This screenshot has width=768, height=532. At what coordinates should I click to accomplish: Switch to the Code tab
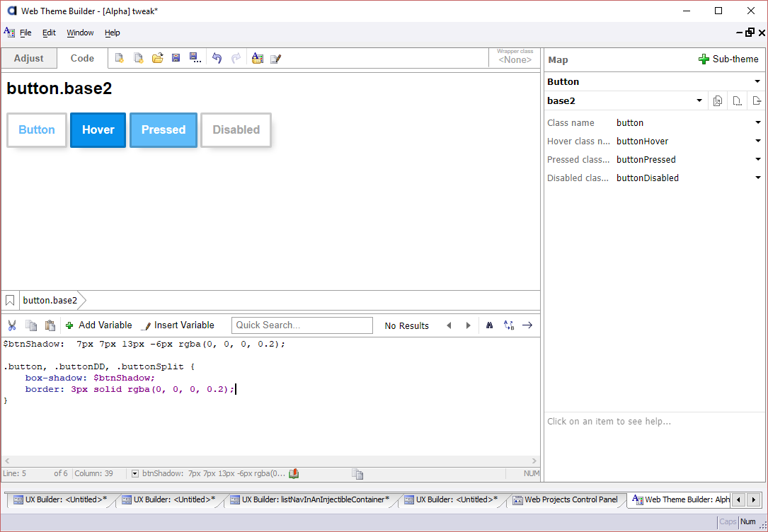(x=82, y=58)
